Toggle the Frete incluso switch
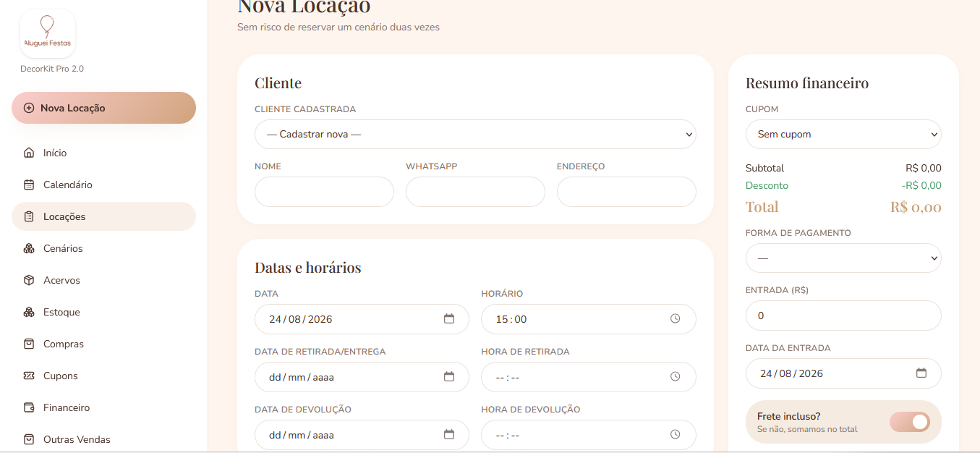 (910, 422)
